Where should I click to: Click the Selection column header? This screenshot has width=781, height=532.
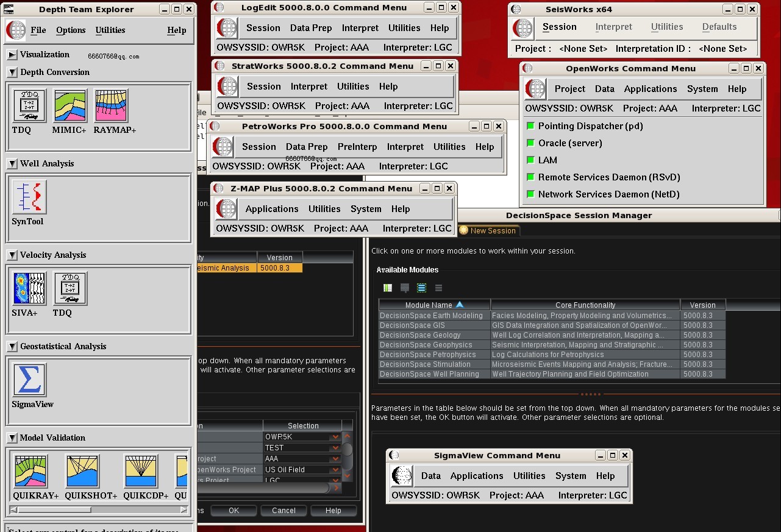[303, 425]
